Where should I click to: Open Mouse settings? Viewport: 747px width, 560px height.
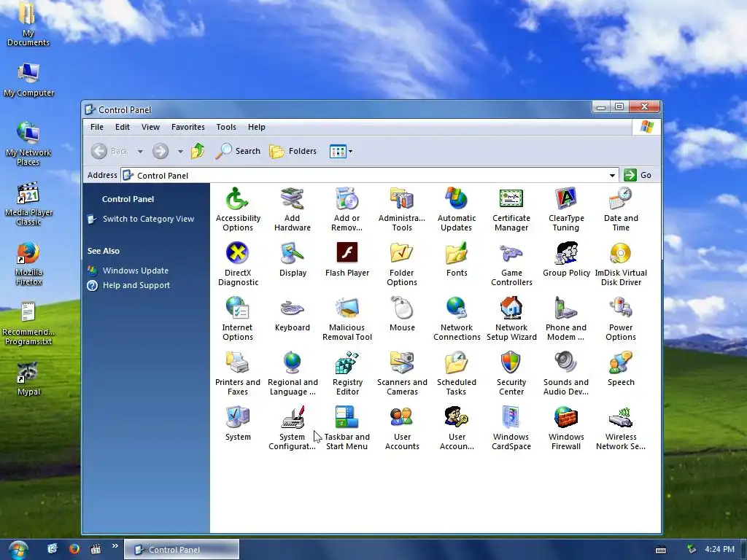(402, 314)
